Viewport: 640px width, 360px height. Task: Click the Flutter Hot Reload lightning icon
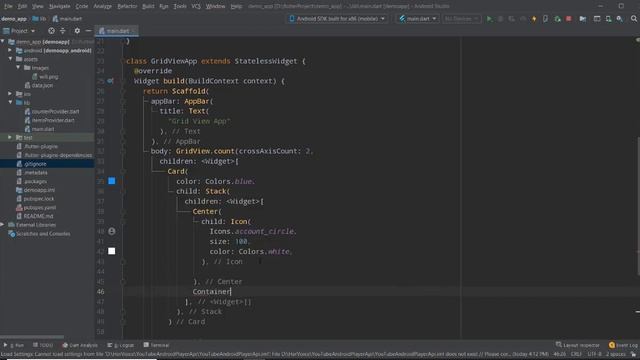click(x=534, y=19)
